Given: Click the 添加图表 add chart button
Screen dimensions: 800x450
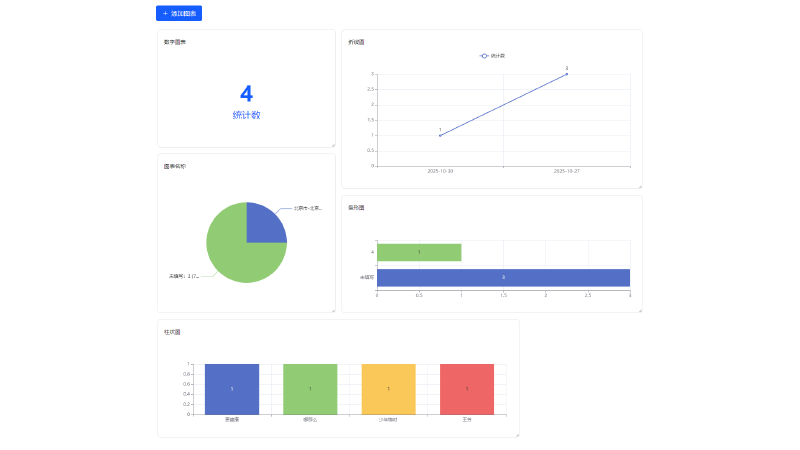Looking at the screenshot, I should click(x=179, y=13).
